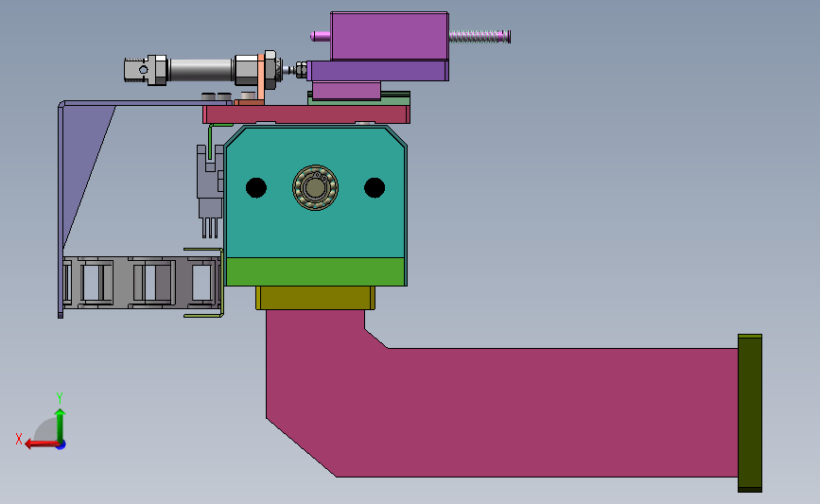Click the red X axis arrow of the triad
820x504 pixels.
coord(42,443)
